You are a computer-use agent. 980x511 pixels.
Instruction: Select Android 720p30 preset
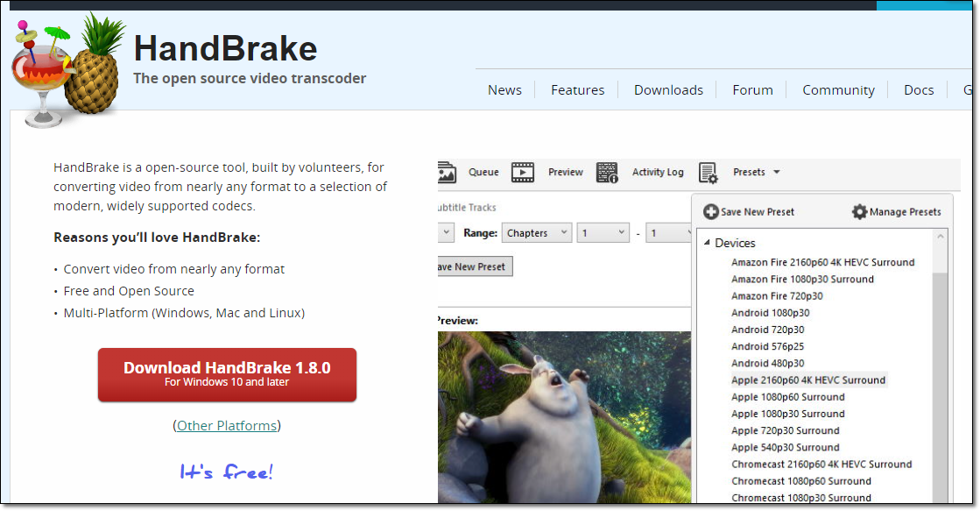tap(767, 330)
